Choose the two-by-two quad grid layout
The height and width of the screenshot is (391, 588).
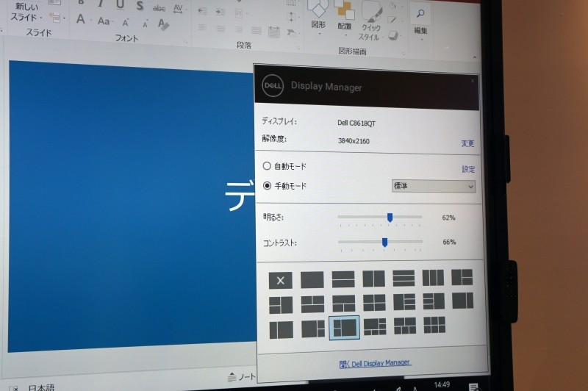pyautogui.click(x=374, y=303)
